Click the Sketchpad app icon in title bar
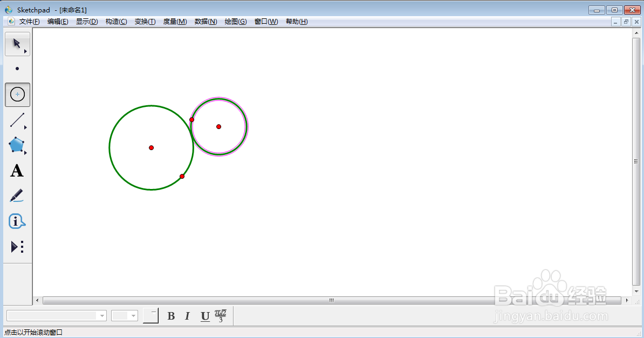 coord(9,10)
